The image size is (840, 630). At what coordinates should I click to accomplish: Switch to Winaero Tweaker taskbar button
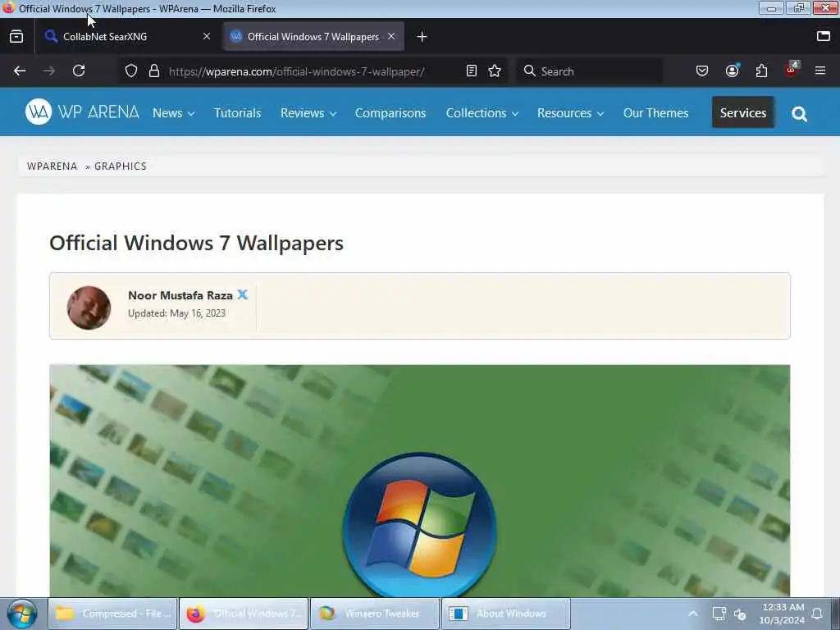coord(374,614)
